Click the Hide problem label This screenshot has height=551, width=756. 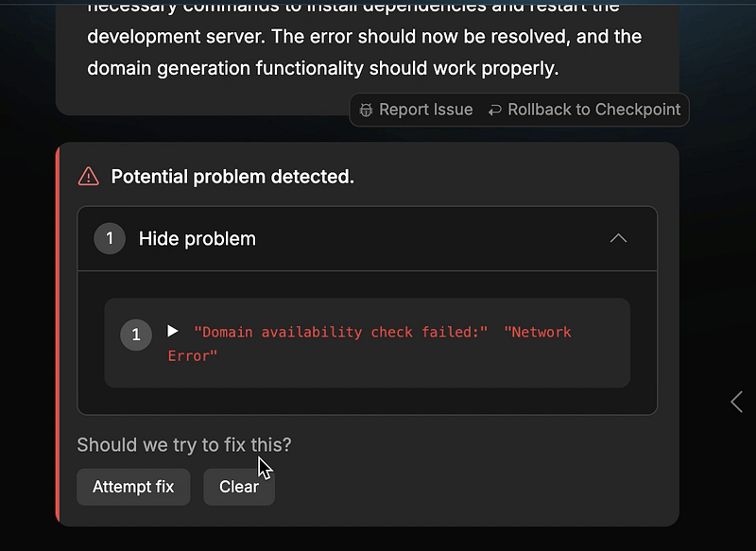[197, 239]
